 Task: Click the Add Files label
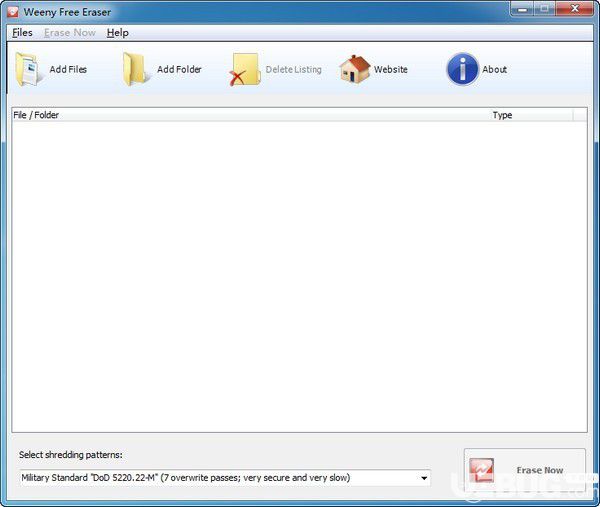tap(68, 70)
